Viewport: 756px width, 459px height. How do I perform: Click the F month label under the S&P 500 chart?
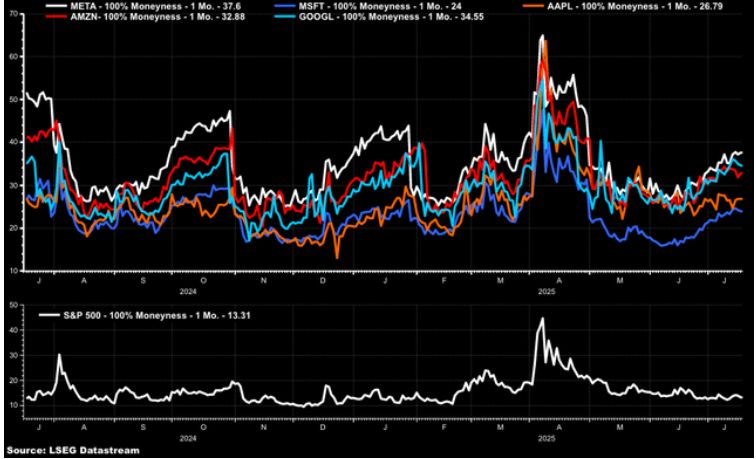443,427
